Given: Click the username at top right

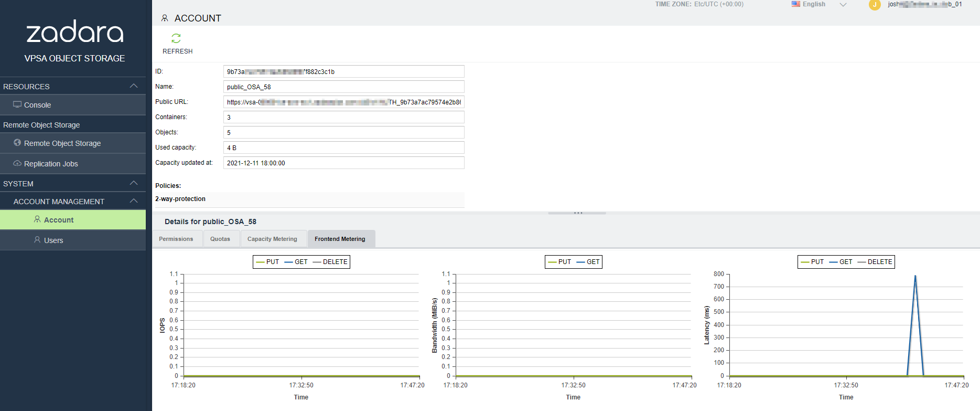Looking at the screenshot, I should 925,4.
